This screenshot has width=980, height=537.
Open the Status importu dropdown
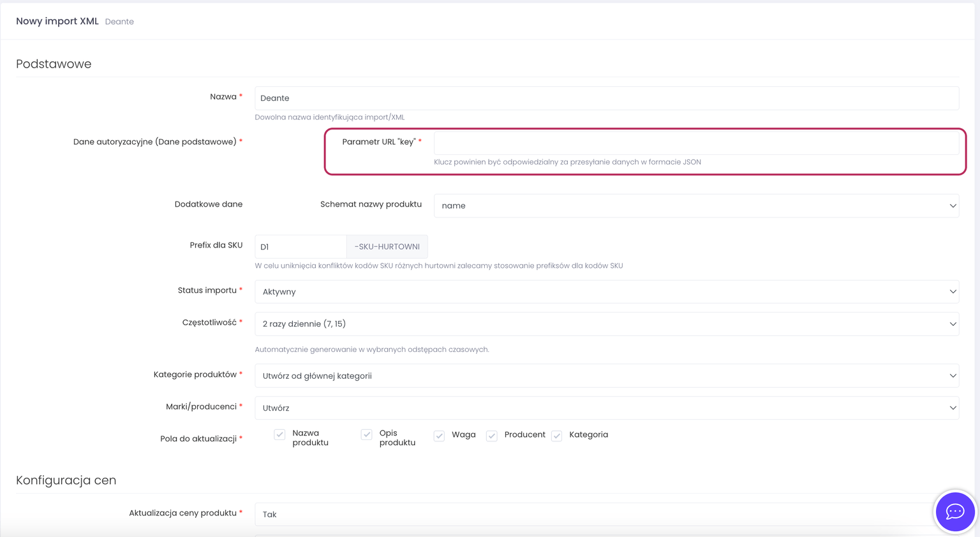pyautogui.click(x=607, y=291)
